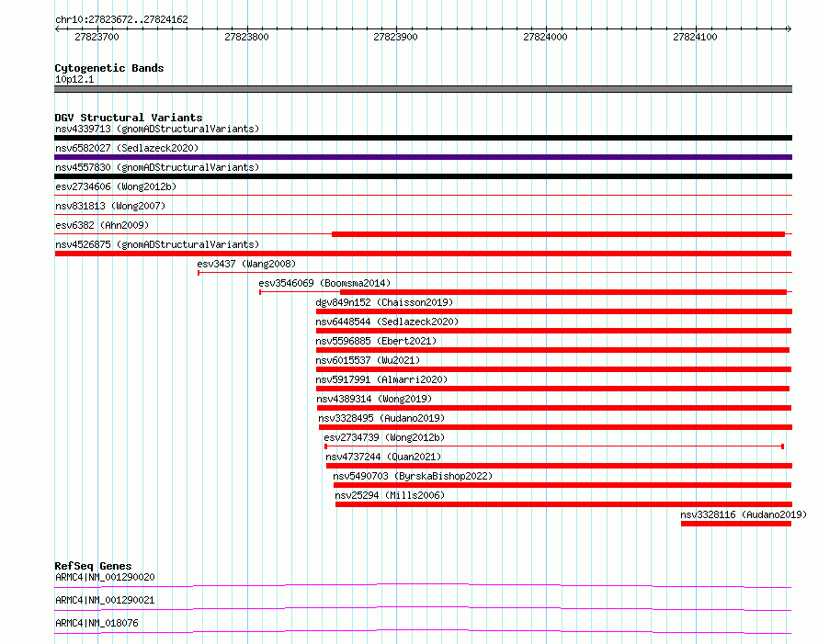Click the dgv849n152 (Chaisson2019) label
This screenshot has height=644, width=818.
coord(384,302)
